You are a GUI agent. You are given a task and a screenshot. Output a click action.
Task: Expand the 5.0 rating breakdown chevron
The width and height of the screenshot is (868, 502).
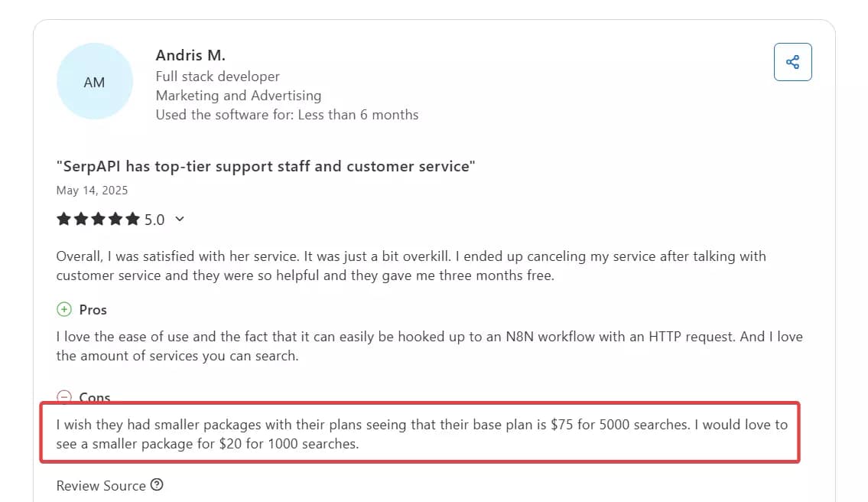point(180,220)
